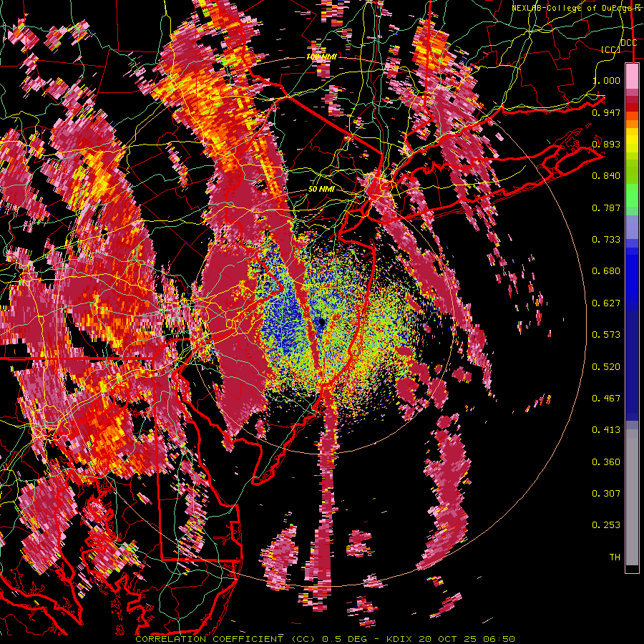The height and width of the screenshot is (644, 644).
Task: Pick the gray band on the color scale
Action: point(632,497)
